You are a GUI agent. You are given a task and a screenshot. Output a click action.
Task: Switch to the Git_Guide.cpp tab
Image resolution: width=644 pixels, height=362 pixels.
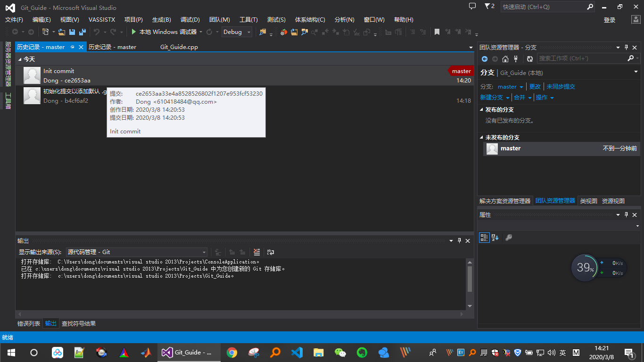[179, 47]
